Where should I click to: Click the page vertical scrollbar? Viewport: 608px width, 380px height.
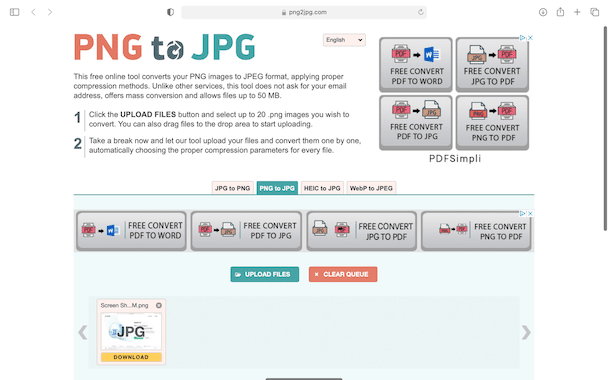click(x=605, y=128)
